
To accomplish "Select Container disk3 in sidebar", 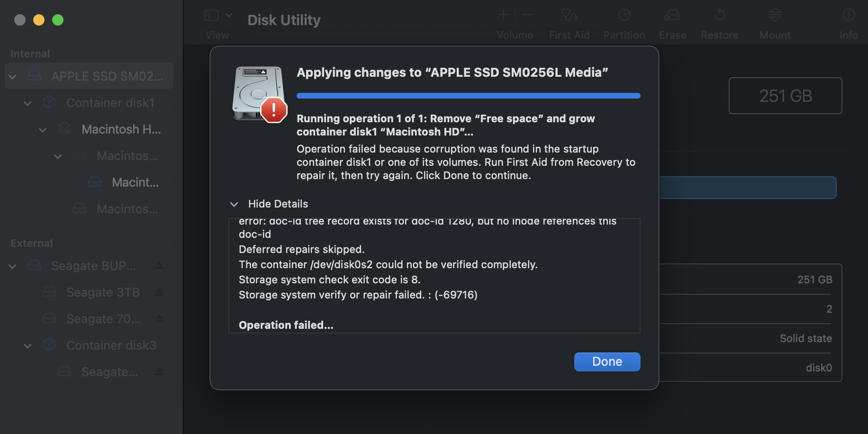I will coord(111,345).
